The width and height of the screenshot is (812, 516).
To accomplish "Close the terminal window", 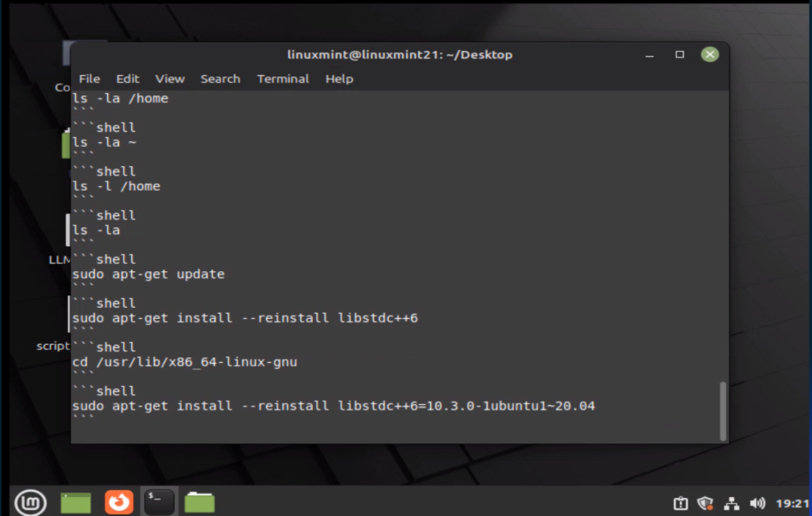I will pyautogui.click(x=709, y=55).
